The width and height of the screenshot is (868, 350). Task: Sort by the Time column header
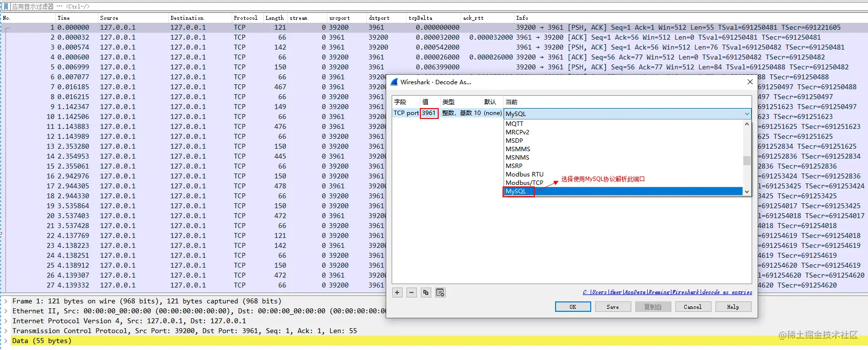pos(76,18)
